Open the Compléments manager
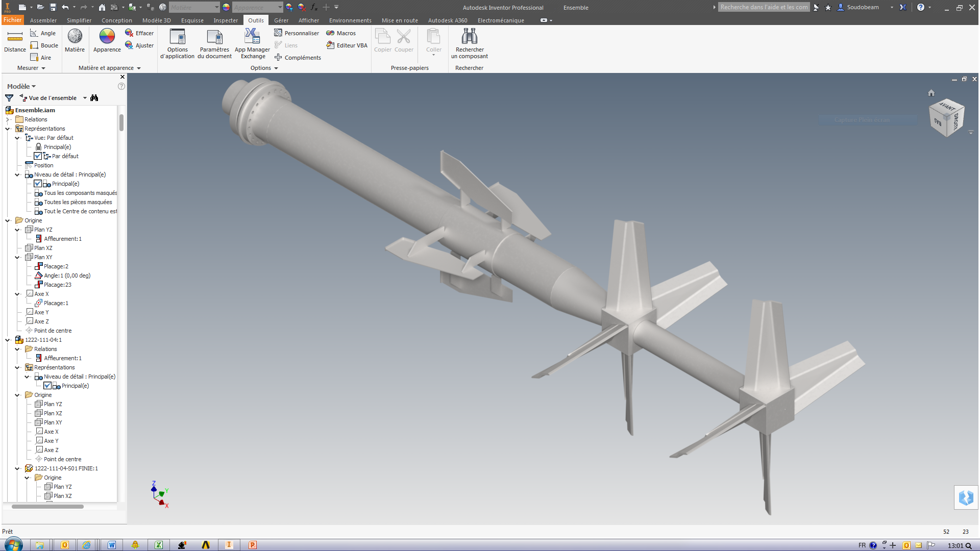Viewport: 980px width, 551px height. [298, 58]
